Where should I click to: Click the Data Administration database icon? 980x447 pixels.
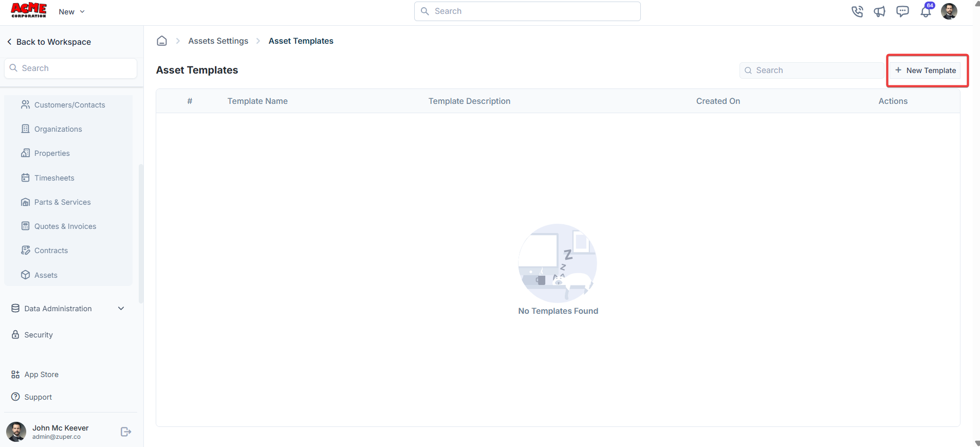click(15, 308)
